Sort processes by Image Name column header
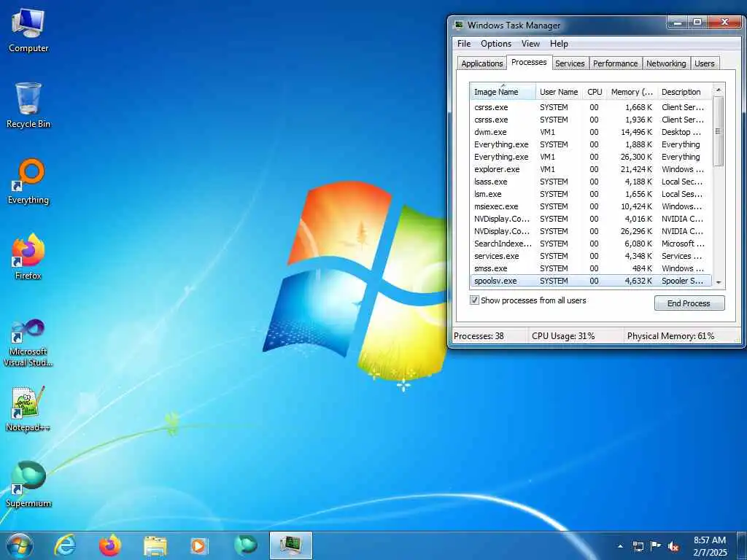The width and height of the screenshot is (747, 560). [503, 91]
